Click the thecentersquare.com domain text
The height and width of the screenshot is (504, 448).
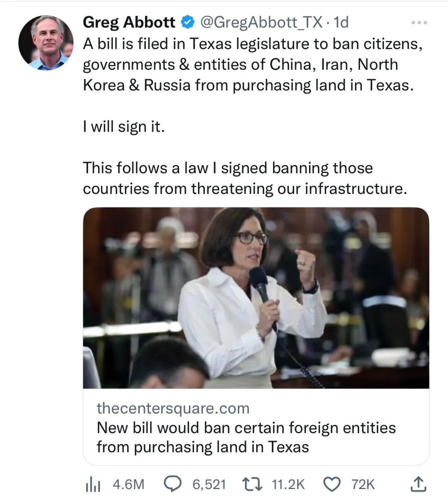[173, 408]
